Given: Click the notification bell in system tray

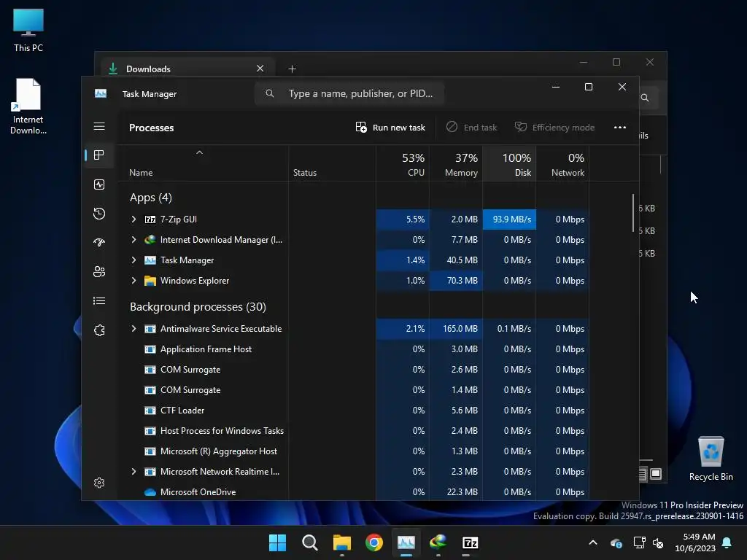Looking at the screenshot, I should [727, 542].
